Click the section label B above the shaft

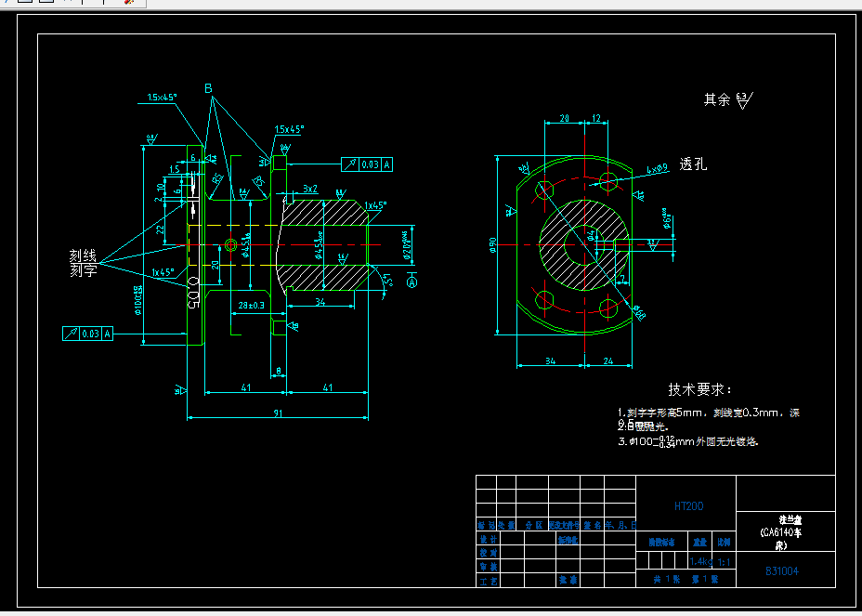(x=206, y=90)
